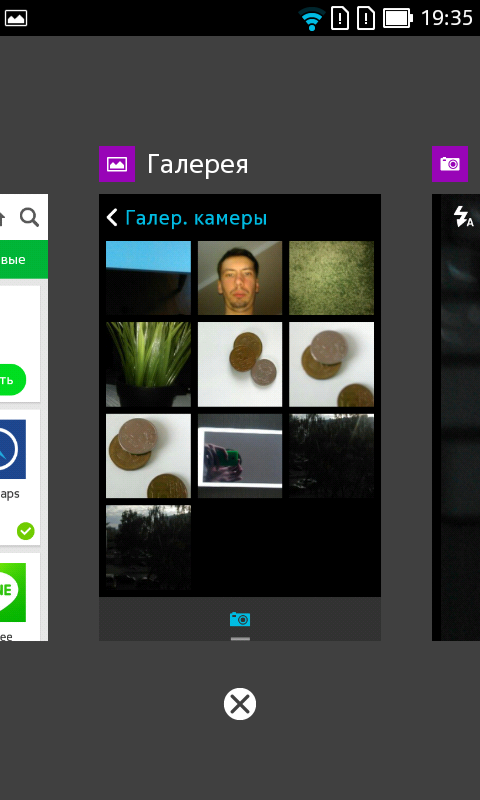Open the Галерея app title
This screenshot has height=800, width=480.
197,164
